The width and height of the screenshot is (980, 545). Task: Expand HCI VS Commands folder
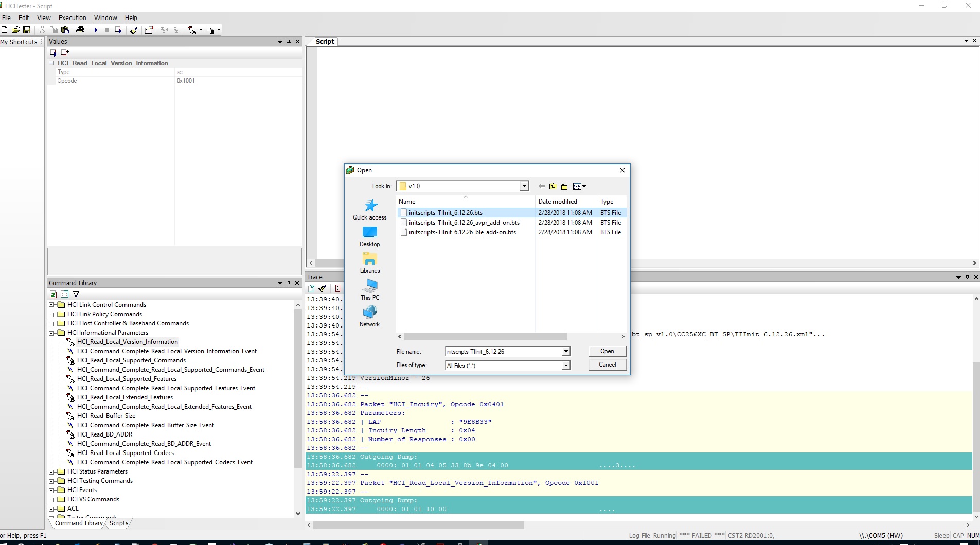click(51, 499)
